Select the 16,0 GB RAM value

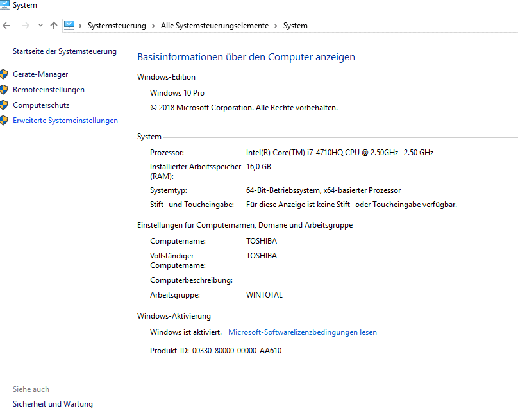click(x=258, y=167)
